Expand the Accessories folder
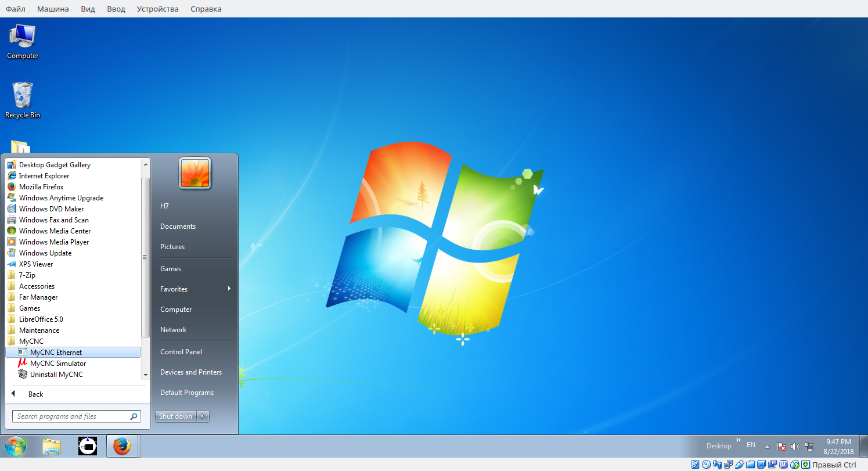Image resolution: width=868 pixels, height=471 pixels. (37, 286)
